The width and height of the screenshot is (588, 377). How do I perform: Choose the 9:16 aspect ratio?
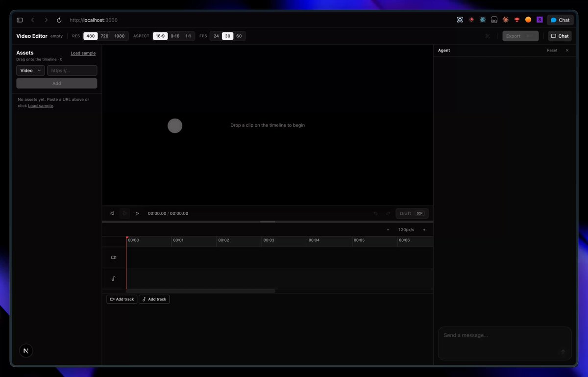coord(175,36)
